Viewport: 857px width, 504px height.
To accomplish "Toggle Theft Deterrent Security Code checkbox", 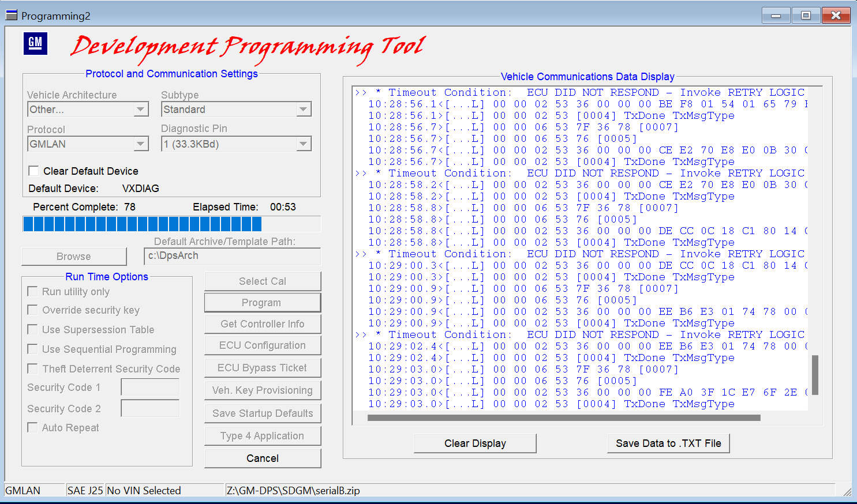I will click(33, 369).
